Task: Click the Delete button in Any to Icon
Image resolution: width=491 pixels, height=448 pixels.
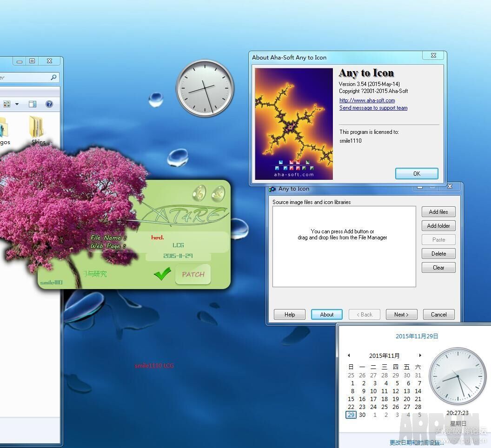Action: (438, 254)
